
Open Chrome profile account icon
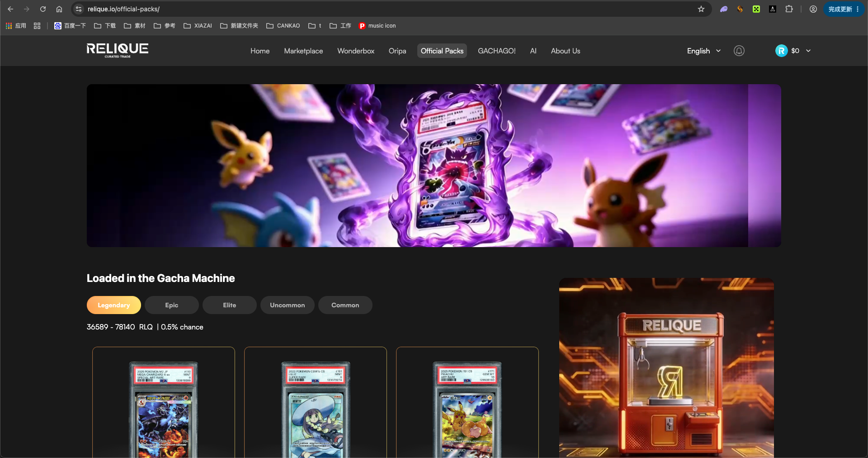813,9
